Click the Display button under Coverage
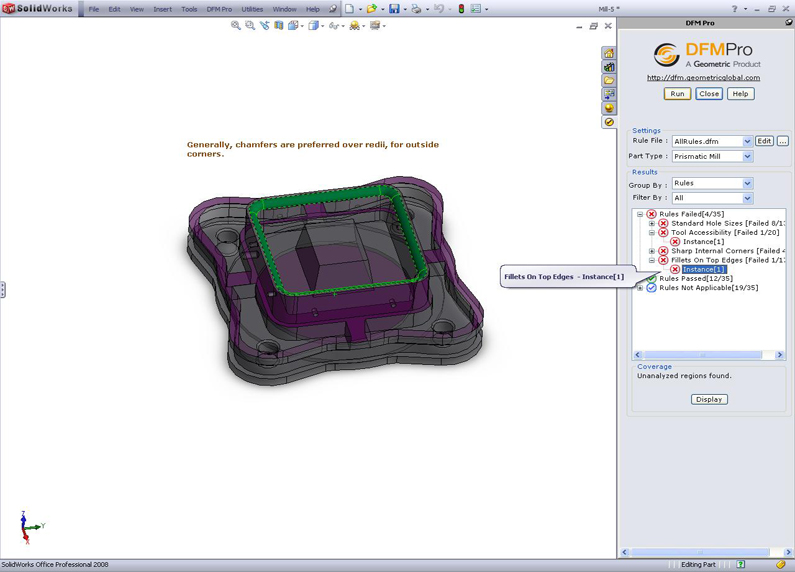This screenshot has width=795, height=572. click(709, 400)
